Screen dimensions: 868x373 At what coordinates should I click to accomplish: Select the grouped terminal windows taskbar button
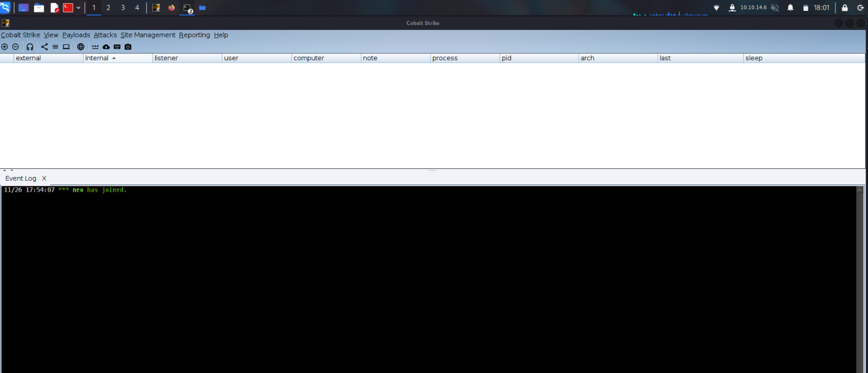point(187,8)
